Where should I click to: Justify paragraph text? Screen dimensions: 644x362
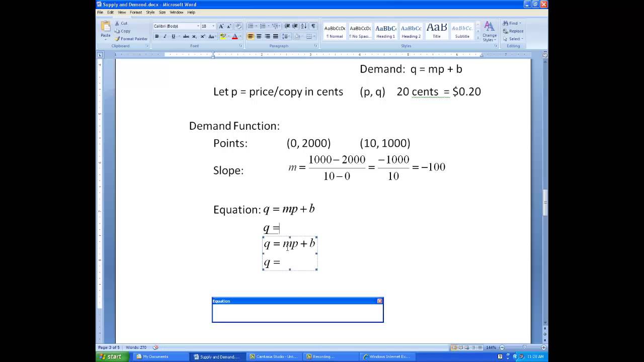click(275, 36)
